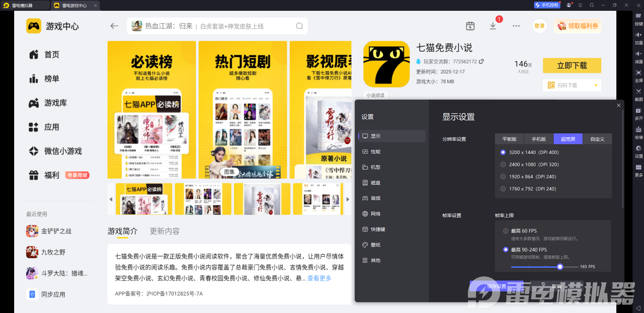The height and width of the screenshot is (313, 644).
Task: Open the emulator account icon
Action: [569, 5]
